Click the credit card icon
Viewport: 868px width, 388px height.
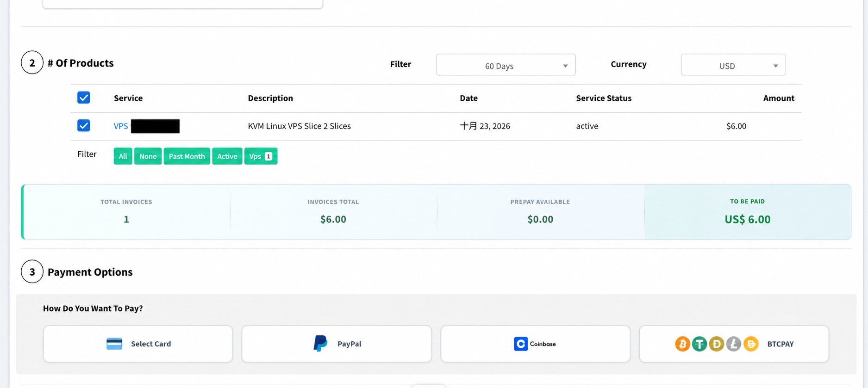(114, 344)
